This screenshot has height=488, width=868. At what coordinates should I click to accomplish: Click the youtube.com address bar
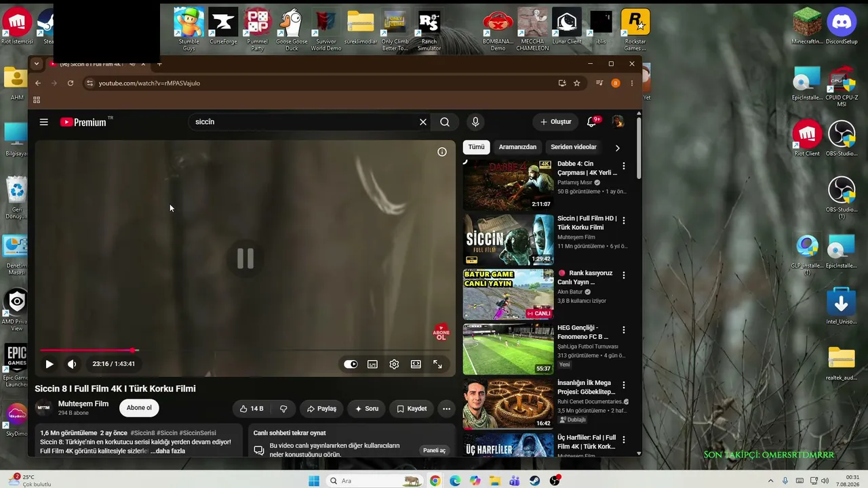319,83
